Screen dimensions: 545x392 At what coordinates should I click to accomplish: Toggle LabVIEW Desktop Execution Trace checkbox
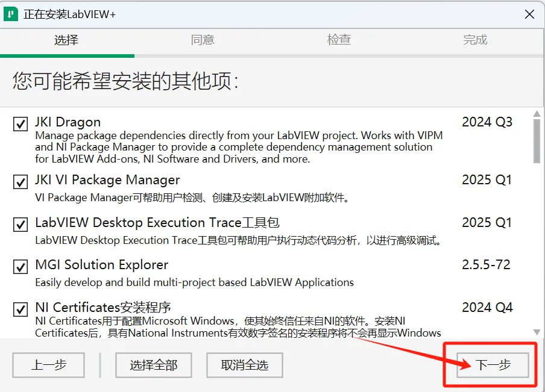[20, 224]
